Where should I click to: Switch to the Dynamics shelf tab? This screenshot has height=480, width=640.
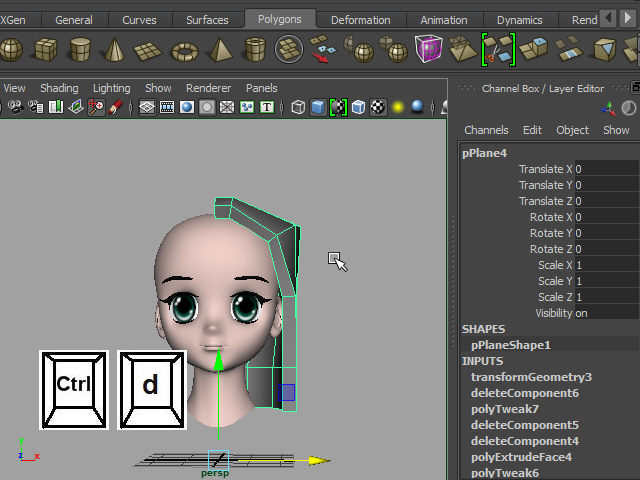click(x=520, y=20)
